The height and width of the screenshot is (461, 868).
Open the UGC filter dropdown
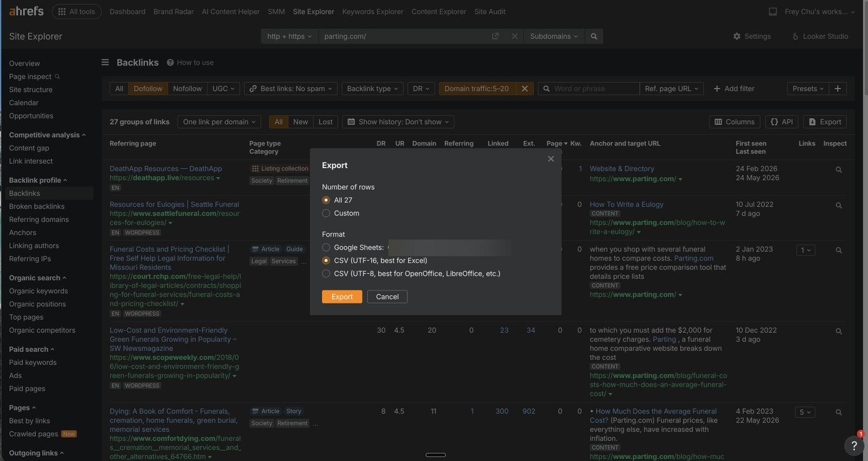click(224, 88)
